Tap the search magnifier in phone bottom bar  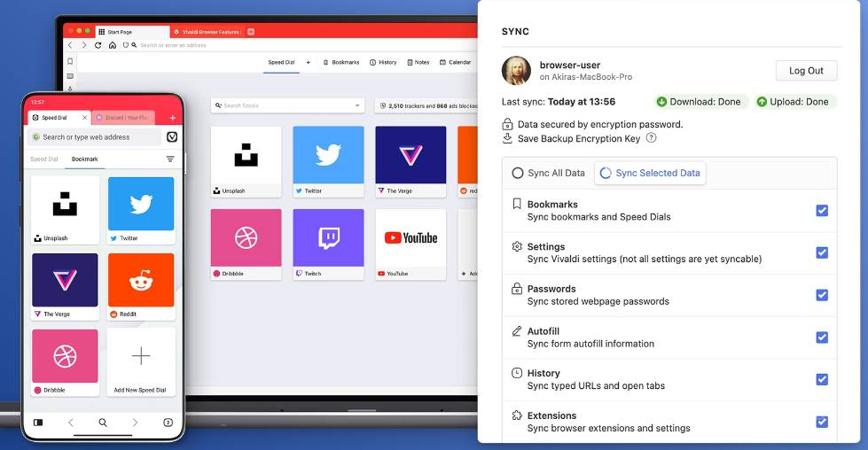click(103, 423)
